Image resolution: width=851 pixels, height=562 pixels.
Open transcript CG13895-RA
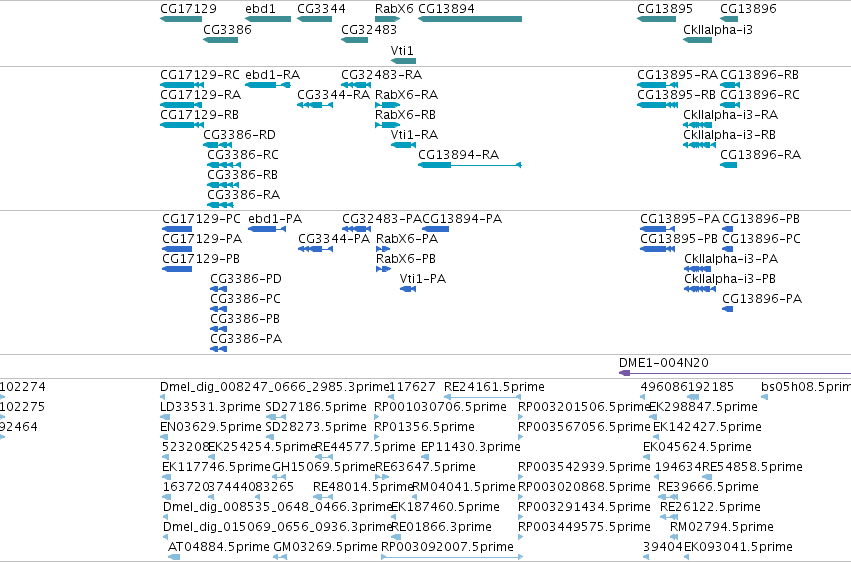pos(657,85)
